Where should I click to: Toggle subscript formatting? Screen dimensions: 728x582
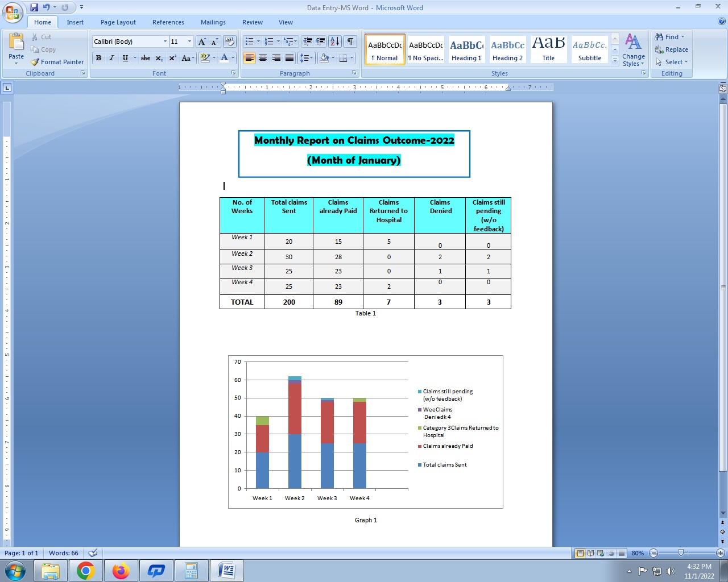[159, 58]
